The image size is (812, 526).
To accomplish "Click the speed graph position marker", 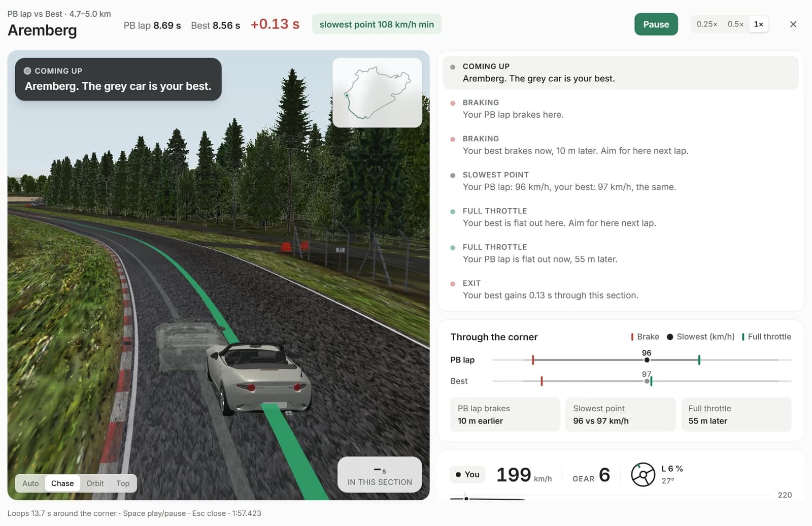I will click(x=466, y=499).
